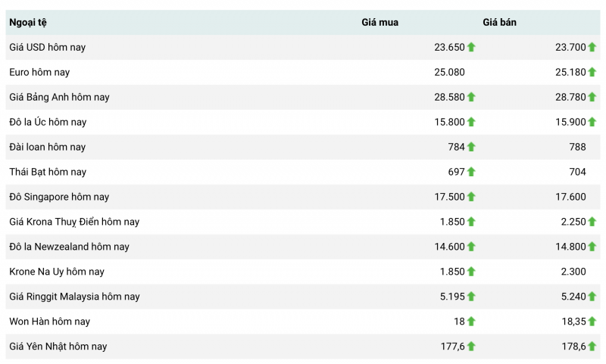Screen dimensions: 606x364
Task: Click the green arrow beside Yên Nhật 177,6
Action: (471, 347)
